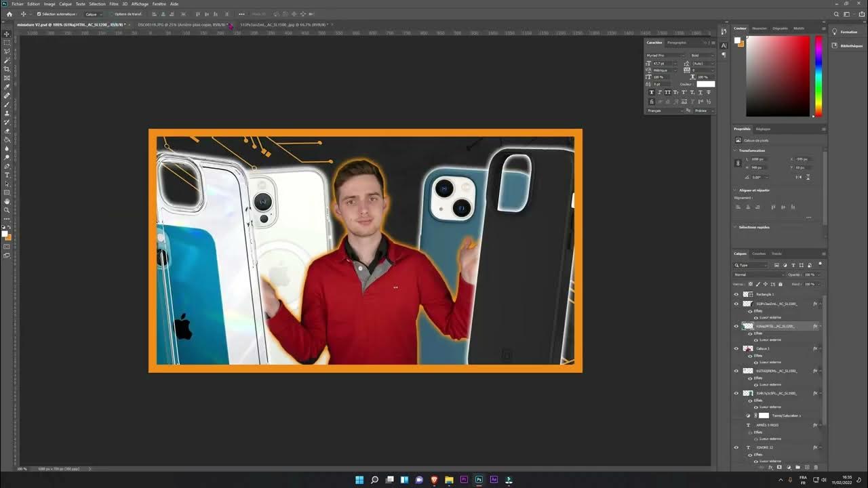Toggle visibility of the selected S1NajJ4T8L layer

(x=736, y=326)
